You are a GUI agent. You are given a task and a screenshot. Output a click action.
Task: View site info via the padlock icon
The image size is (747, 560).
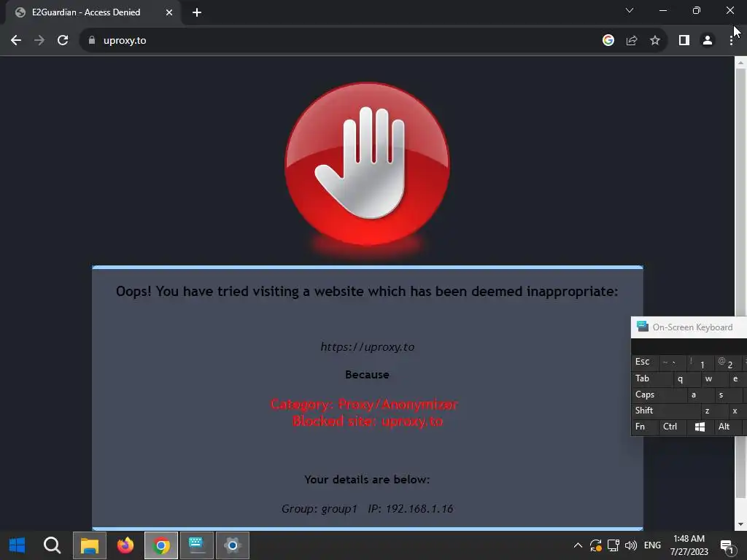(92, 41)
